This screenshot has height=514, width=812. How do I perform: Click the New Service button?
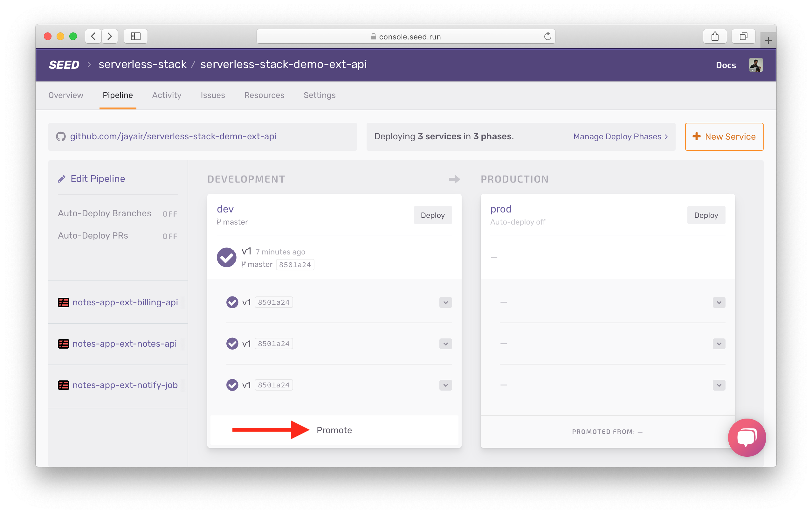[x=724, y=136]
